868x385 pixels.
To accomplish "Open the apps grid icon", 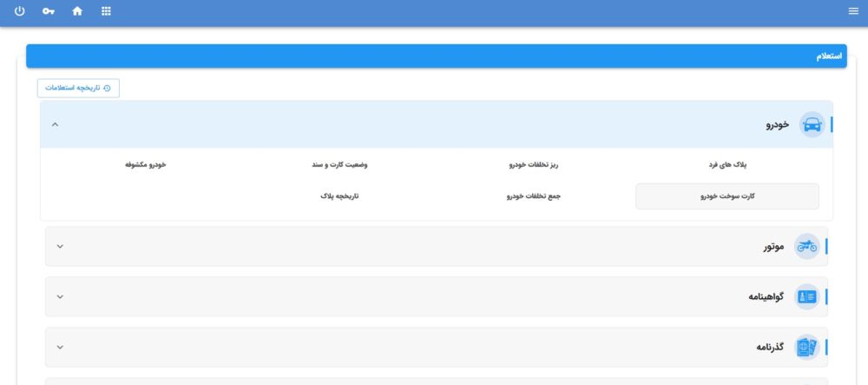I will point(106,11).
